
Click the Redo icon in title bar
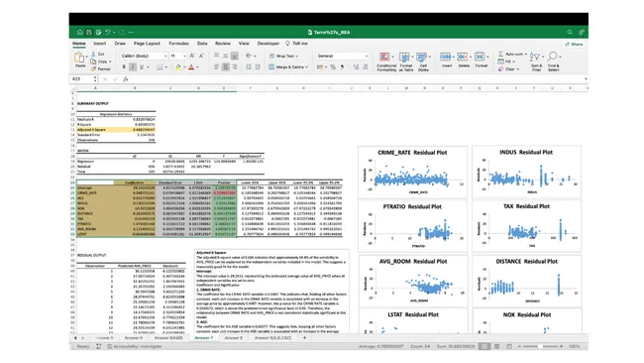[122, 32]
